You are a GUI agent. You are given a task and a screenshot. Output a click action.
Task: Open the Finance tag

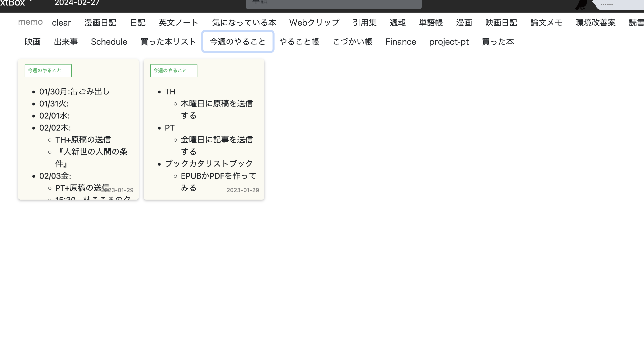[x=401, y=42]
